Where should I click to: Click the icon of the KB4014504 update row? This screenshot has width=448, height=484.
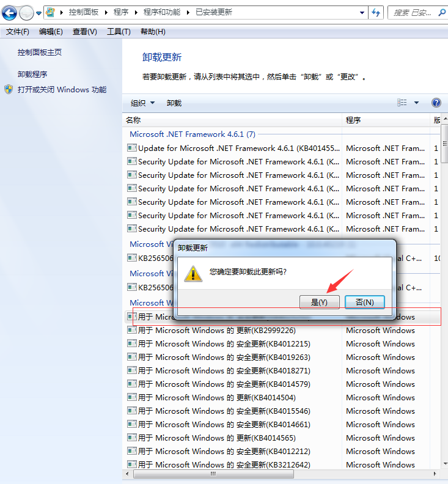[x=132, y=397]
